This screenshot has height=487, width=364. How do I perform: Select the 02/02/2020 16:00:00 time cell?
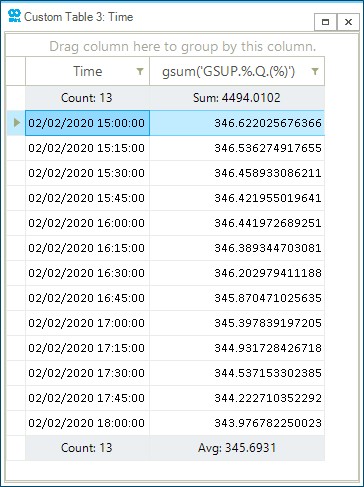point(87,223)
